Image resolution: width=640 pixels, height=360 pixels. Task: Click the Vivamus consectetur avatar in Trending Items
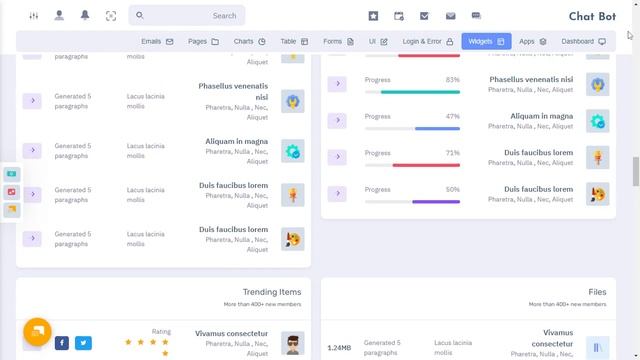pos(293,343)
